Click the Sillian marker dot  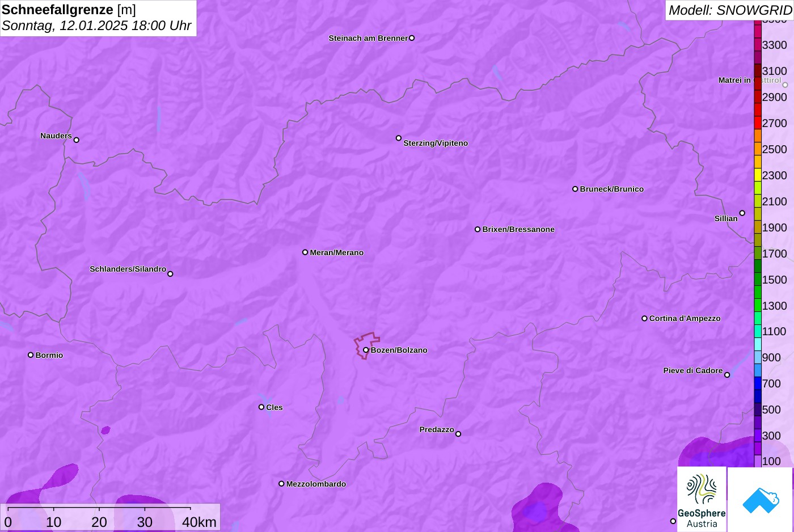pos(742,213)
